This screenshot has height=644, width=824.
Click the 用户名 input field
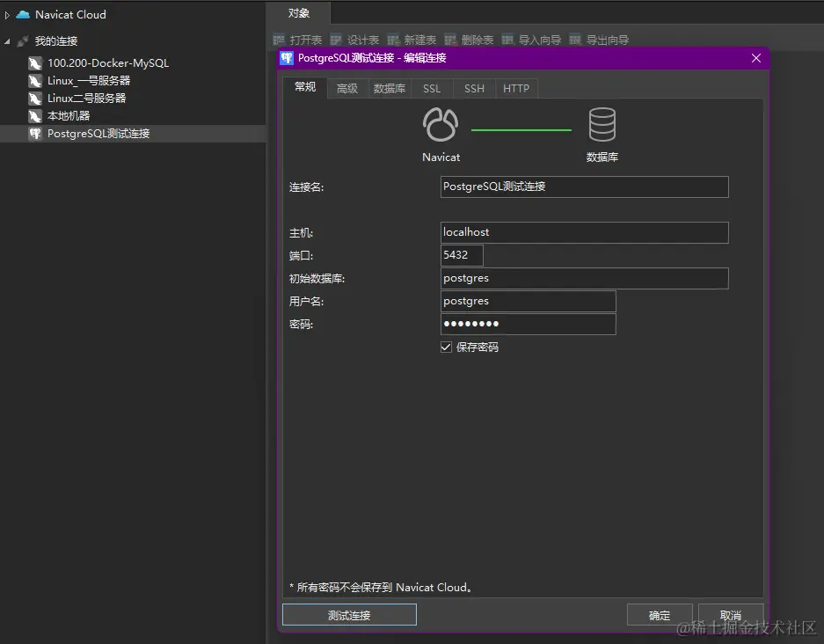pyautogui.click(x=529, y=301)
